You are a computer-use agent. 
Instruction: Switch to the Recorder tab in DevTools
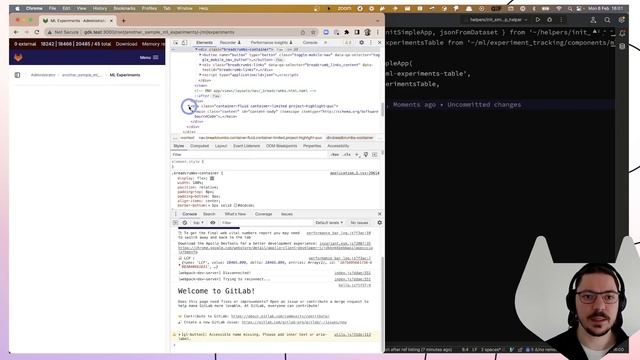point(230,42)
